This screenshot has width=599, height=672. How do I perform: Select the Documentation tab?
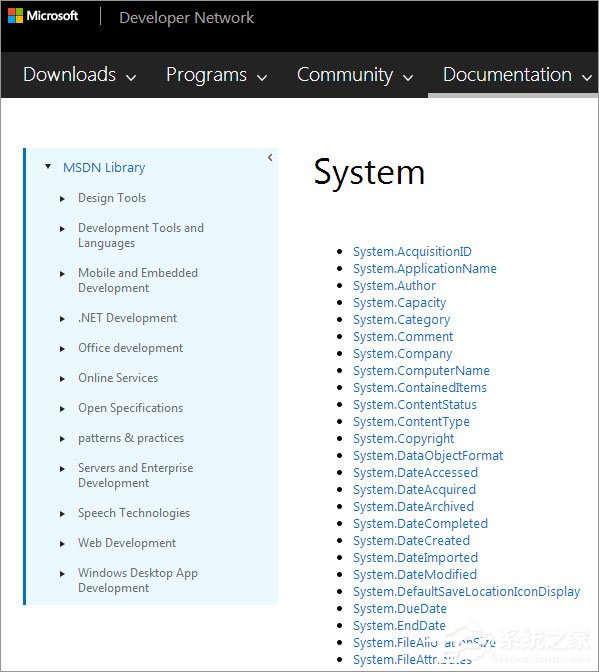517,75
